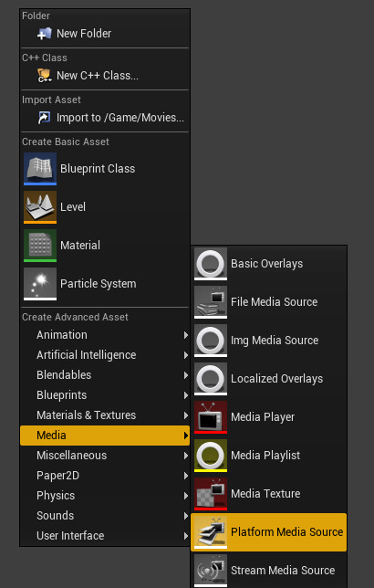Click the Import asset arrow icon
The width and height of the screenshot is (374, 588).
[44, 118]
